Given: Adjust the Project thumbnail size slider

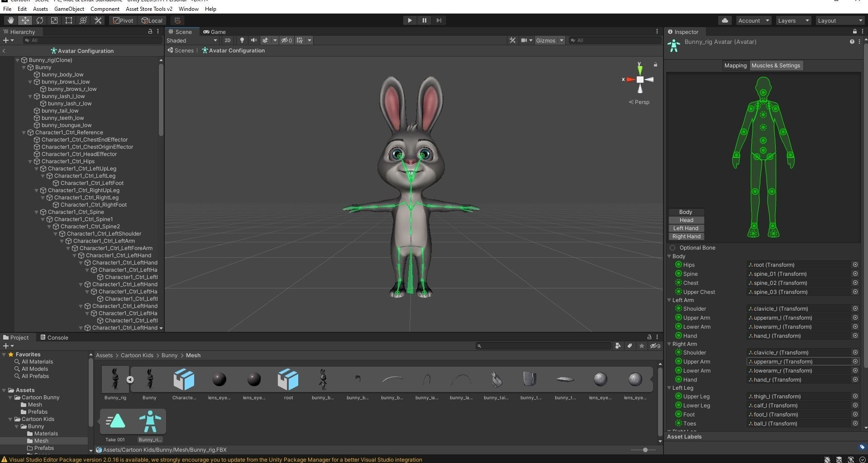Looking at the screenshot, I should [645, 450].
